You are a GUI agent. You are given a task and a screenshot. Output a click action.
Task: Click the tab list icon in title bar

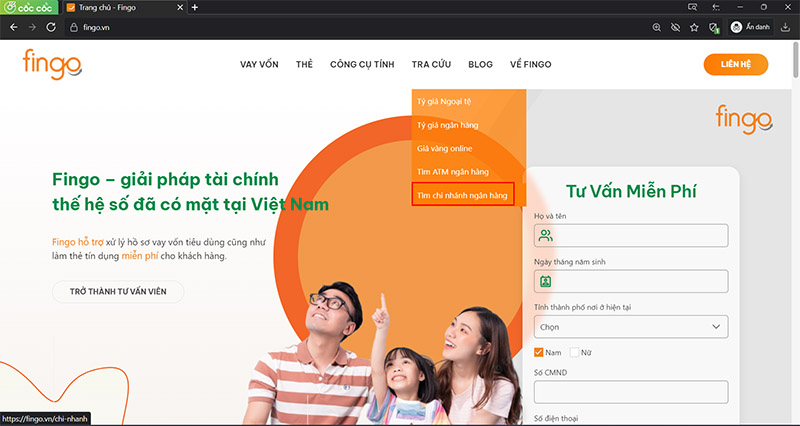tap(716, 7)
